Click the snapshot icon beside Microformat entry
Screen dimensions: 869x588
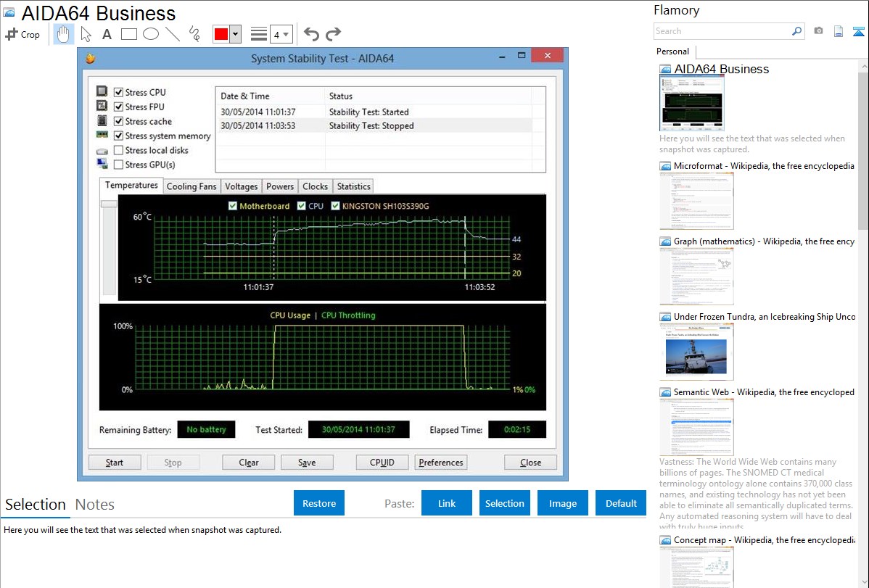coord(665,166)
